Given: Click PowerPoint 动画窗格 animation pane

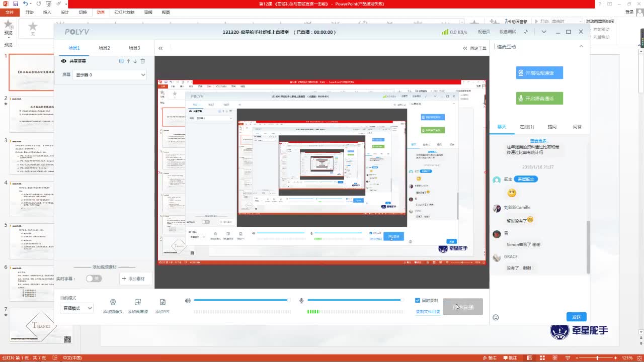Looking at the screenshot, I should [516, 22].
